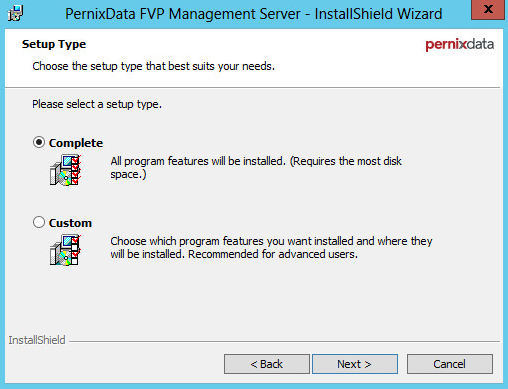The image size is (508, 389).
Task: Click the 'Choose which program features' description
Action: click(x=271, y=248)
